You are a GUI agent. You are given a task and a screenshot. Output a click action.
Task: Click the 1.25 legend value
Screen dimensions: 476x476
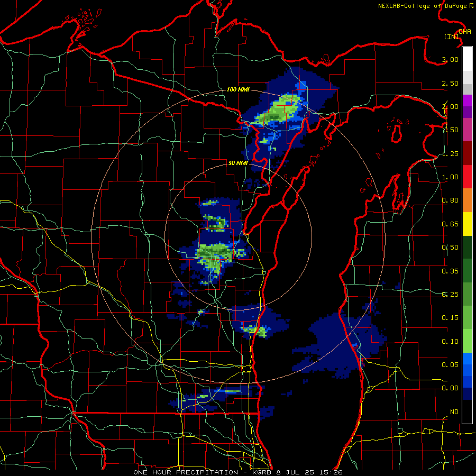pyautogui.click(x=450, y=153)
